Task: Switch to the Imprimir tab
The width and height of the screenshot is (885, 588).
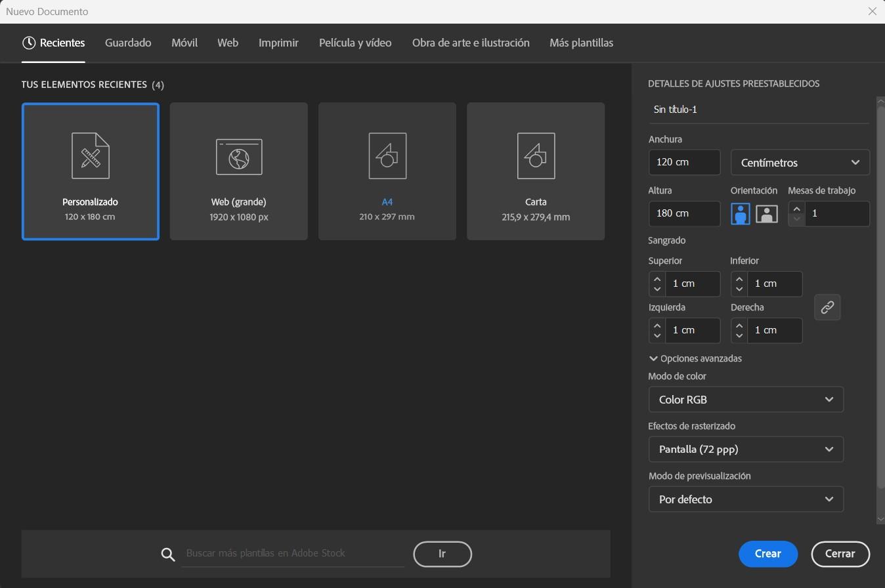Action: click(278, 43)
